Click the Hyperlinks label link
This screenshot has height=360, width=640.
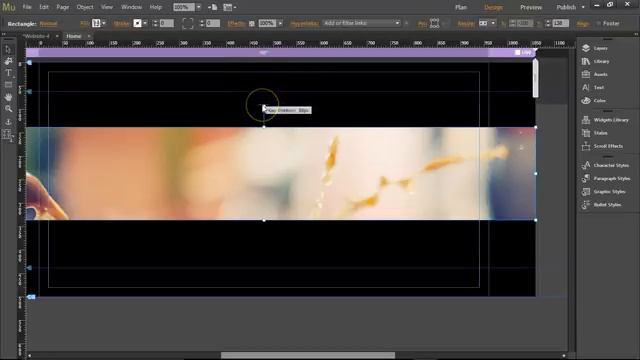(304, 24)
